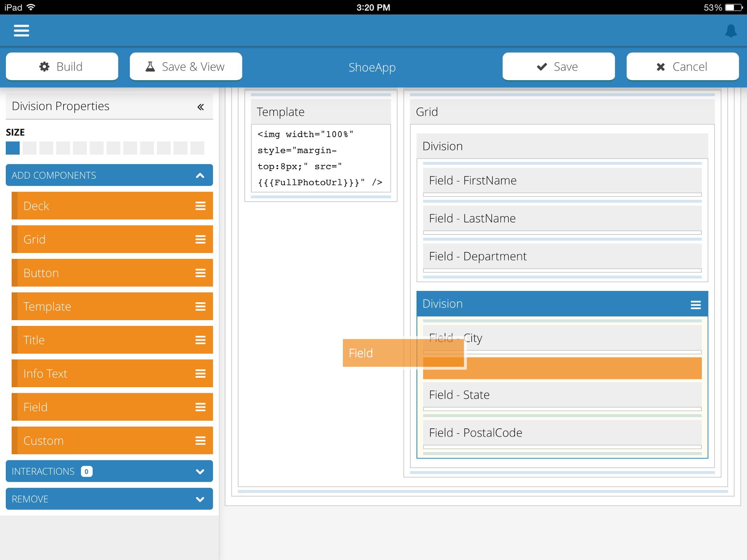Select the Template block header on canvas
Viewport: 747px width, 560px height.
[321, 112]
